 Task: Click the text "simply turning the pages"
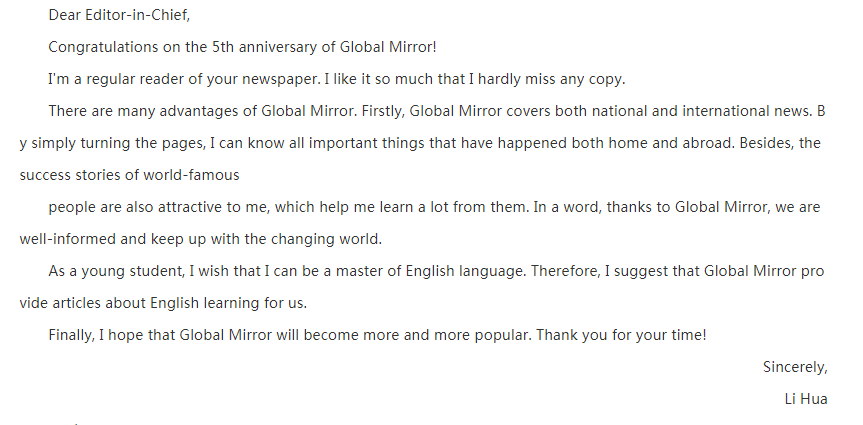115,143
